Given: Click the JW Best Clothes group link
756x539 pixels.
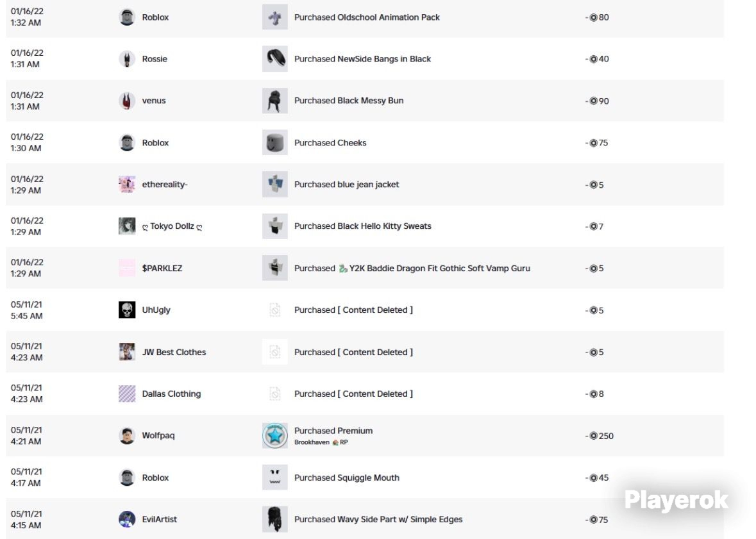Looking at the screenshot, I should pyautogui.click(x=174, y=352).
